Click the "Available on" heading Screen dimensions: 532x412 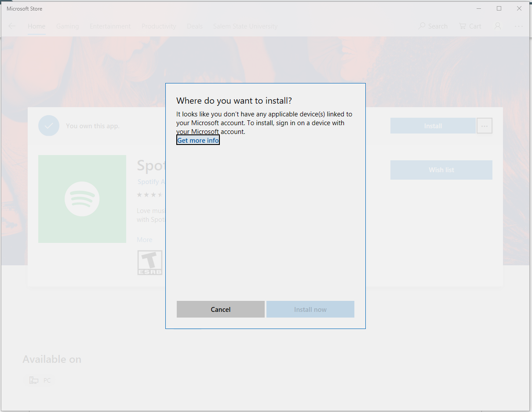[x=52, y=359]
